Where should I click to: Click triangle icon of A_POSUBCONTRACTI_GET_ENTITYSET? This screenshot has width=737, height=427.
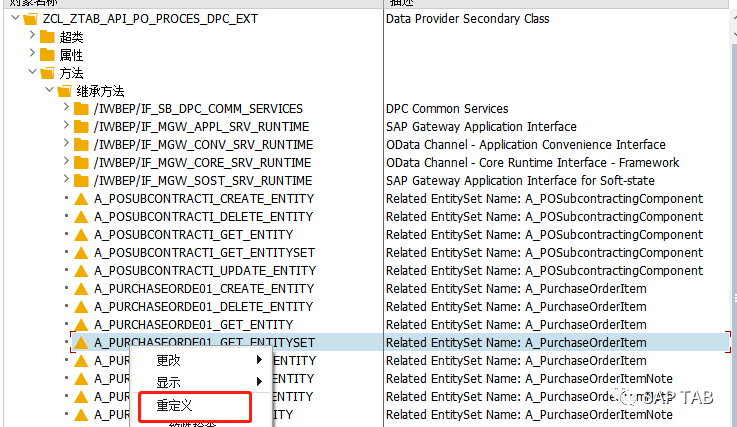(x=81, y=253)
